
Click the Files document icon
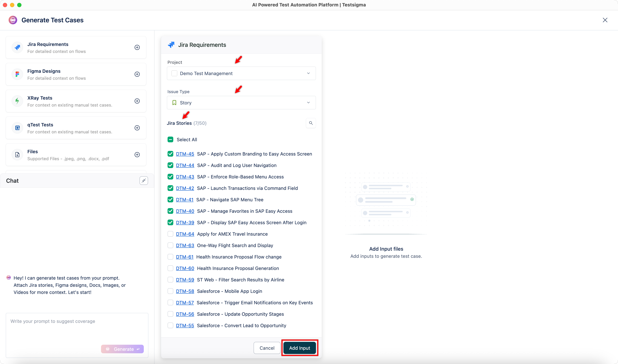click(x=17, y=154)
